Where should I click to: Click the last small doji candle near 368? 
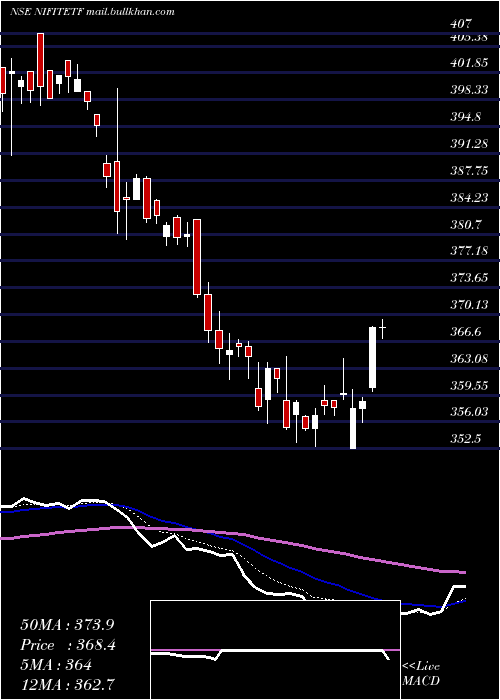[x=383, y=329]
